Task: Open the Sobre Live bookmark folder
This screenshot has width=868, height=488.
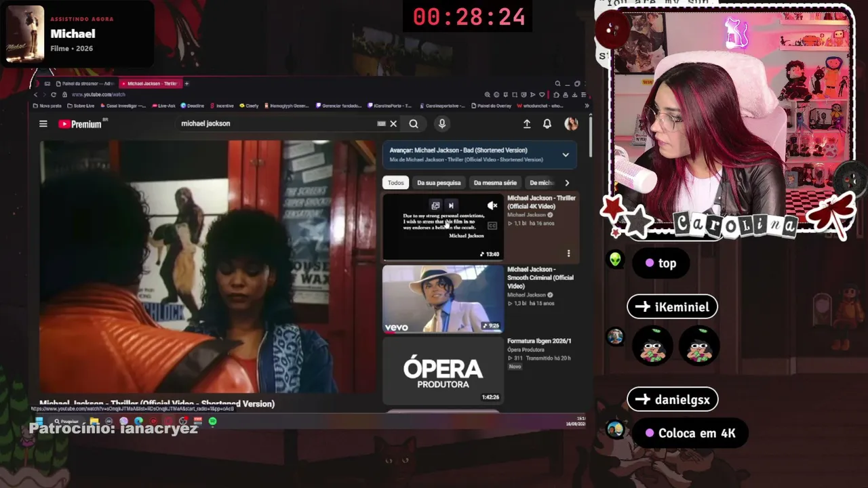Action: click(81, 106)
